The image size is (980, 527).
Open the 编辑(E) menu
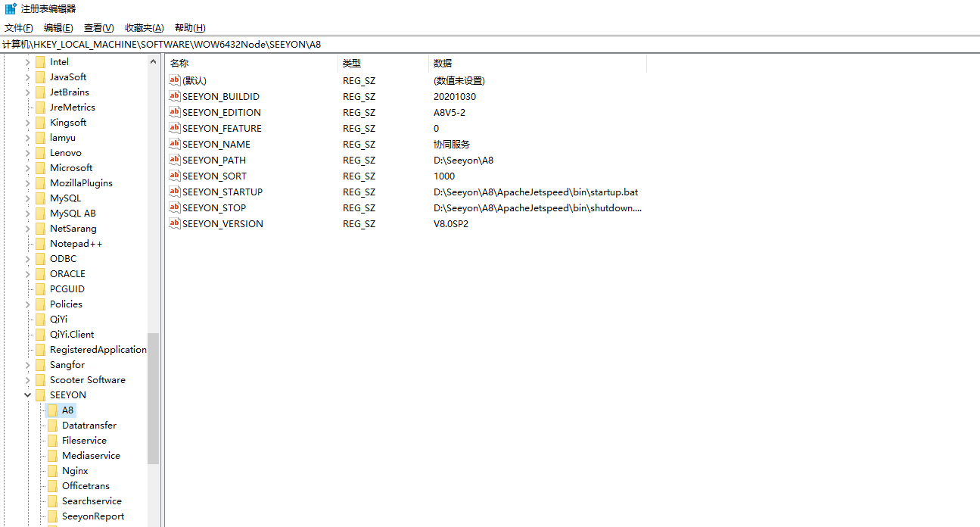pos(58,28)
